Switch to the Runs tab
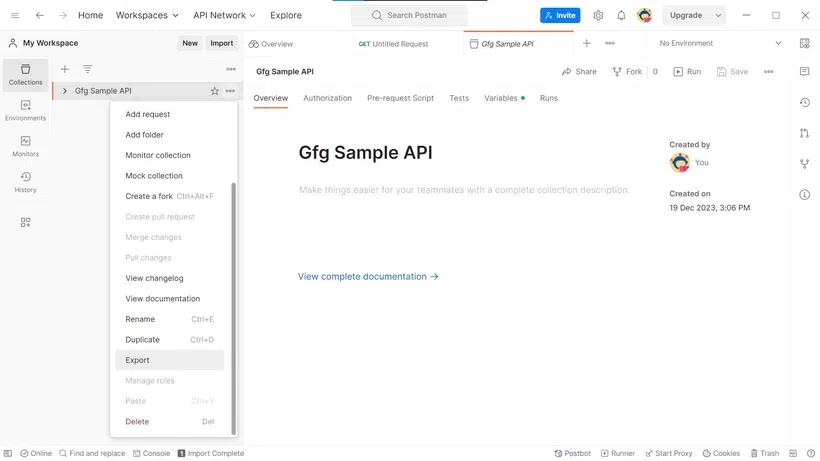820x461 pixels. [x=549, y=98]
